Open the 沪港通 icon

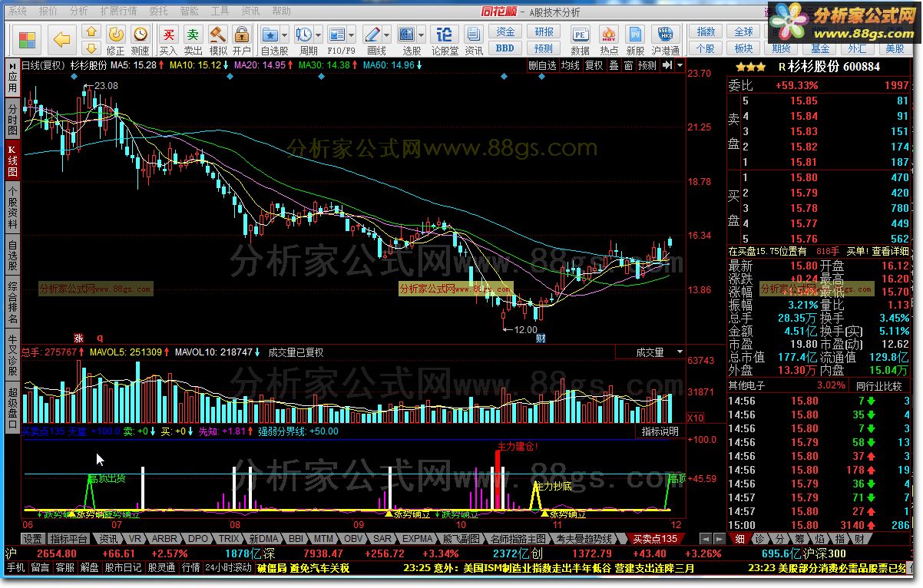click(666, 39)
